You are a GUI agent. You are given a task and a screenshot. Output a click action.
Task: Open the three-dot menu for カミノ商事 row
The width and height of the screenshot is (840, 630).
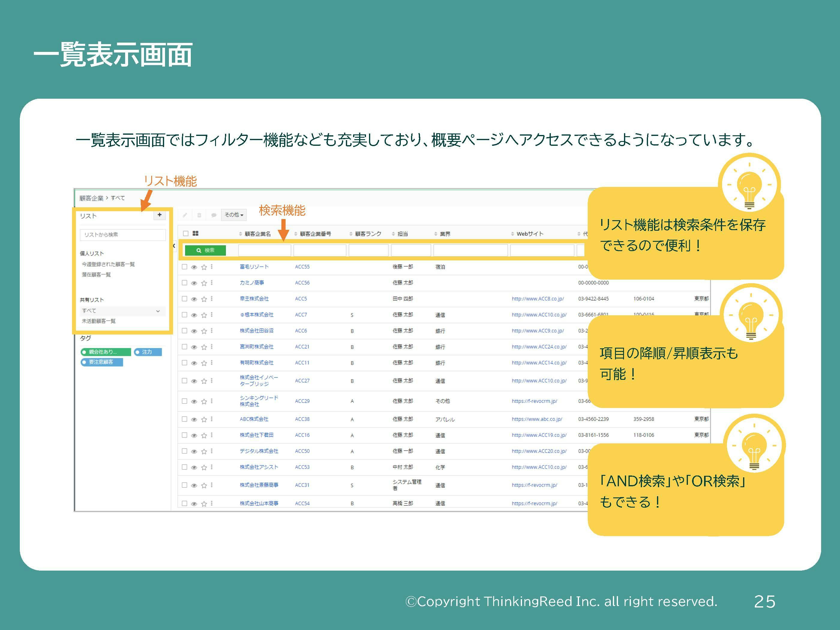[212, 283]
